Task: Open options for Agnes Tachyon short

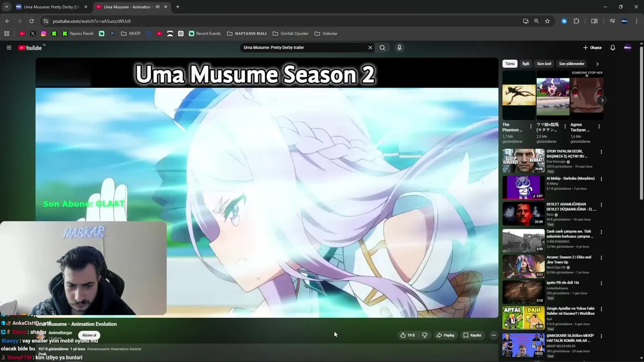Action: [599, 127]
